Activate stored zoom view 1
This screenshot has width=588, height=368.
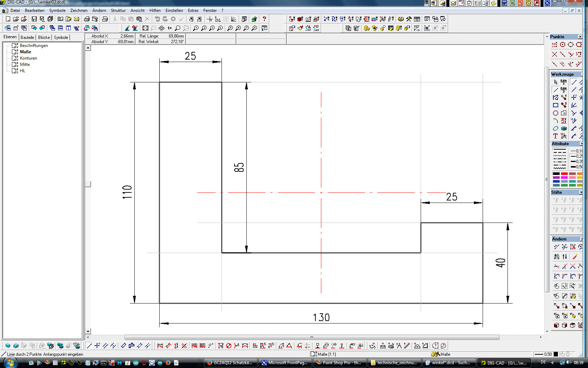196,28
